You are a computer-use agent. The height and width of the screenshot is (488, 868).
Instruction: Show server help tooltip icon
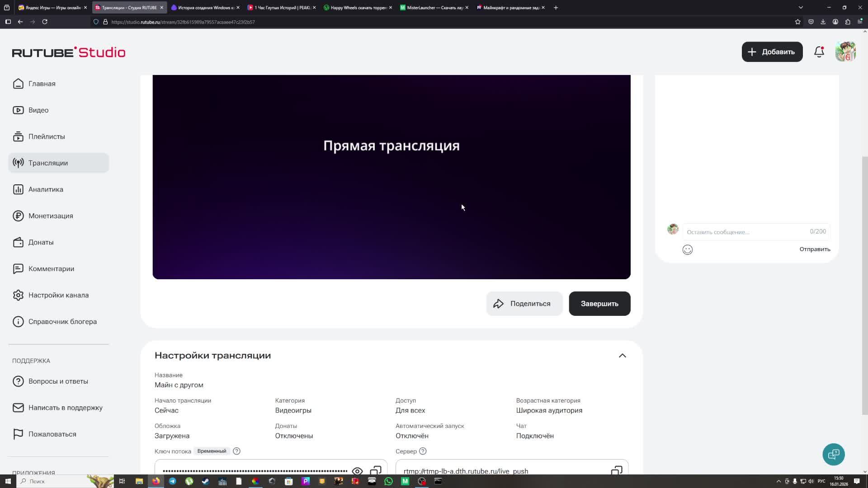[x=423, y=451]
